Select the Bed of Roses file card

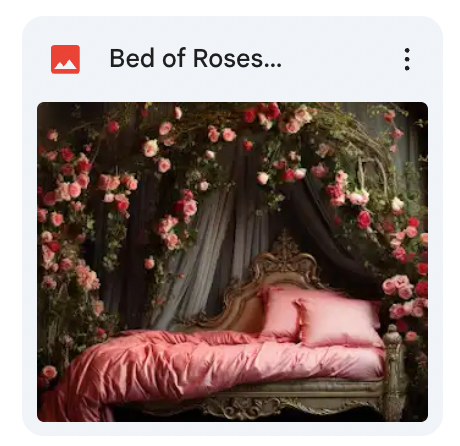click(232, 226)
